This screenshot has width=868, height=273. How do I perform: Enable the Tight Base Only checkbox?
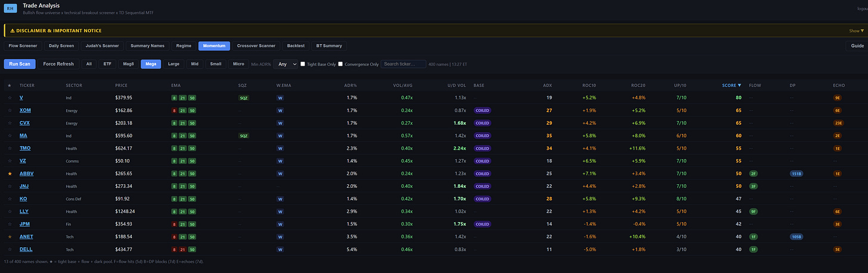click(x=303, y=64)
